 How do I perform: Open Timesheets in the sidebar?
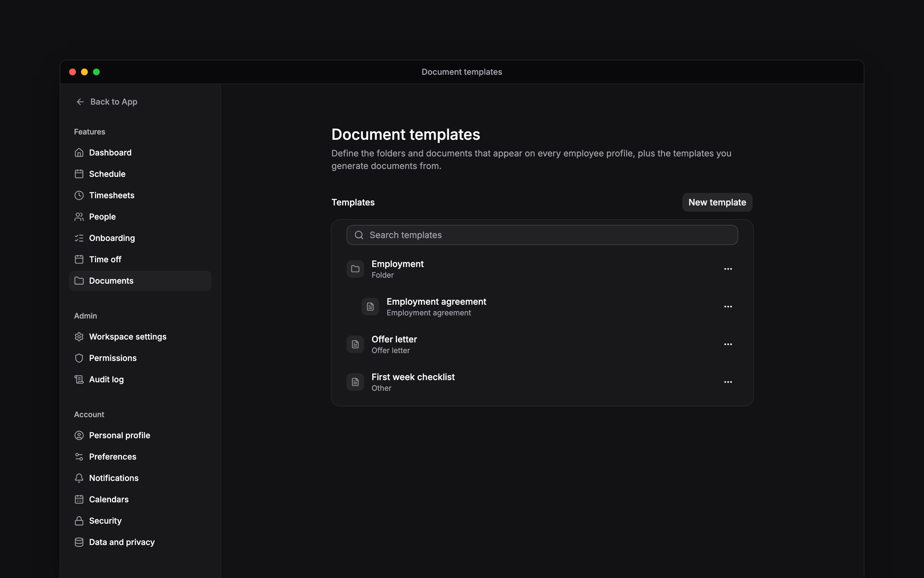click(x=140, y=195)
